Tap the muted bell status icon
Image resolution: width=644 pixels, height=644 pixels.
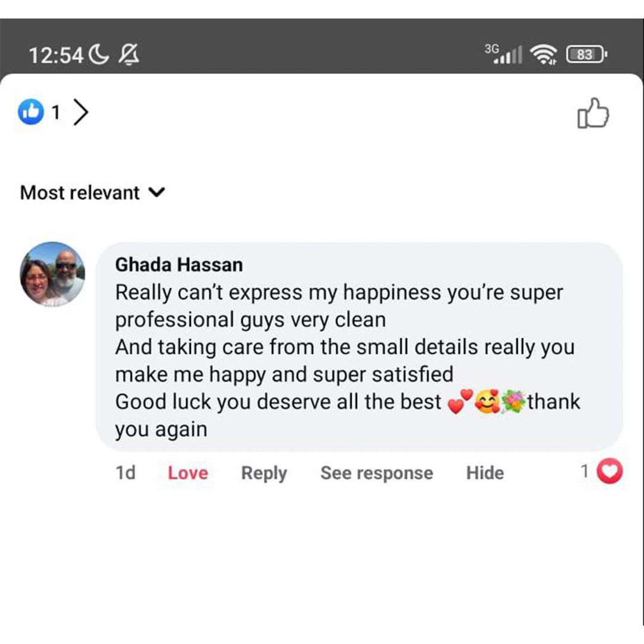tap(129, 55)
